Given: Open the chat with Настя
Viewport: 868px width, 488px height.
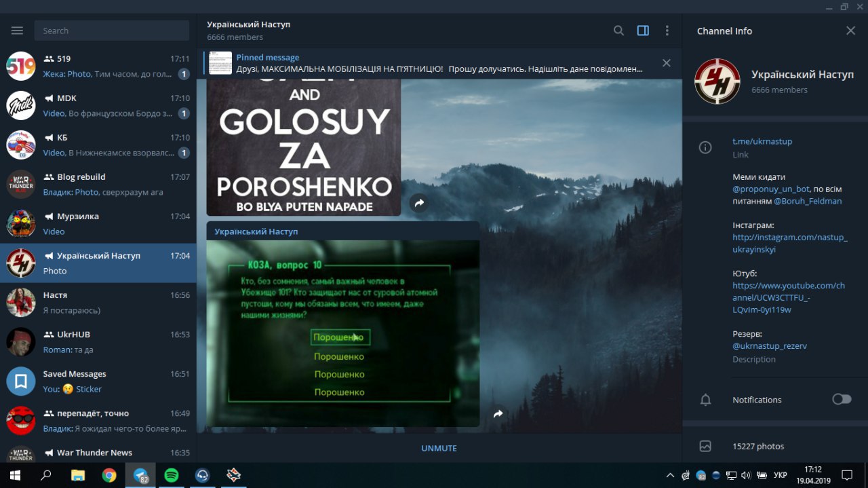Looking at the screenshot, I should tap(98, 303).
